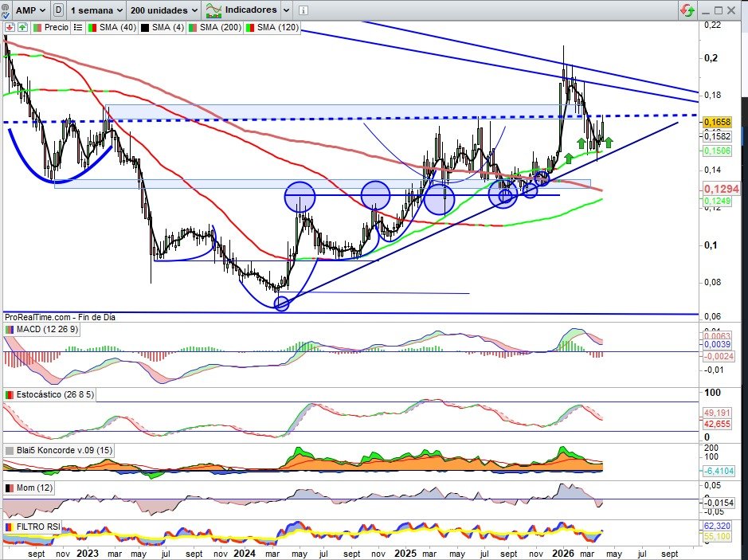The width and height of the screenshot is (748, 560).
Task: Click the Mom (12) color swatch icon
Action: pyautogui.click(x=10, y=488)
